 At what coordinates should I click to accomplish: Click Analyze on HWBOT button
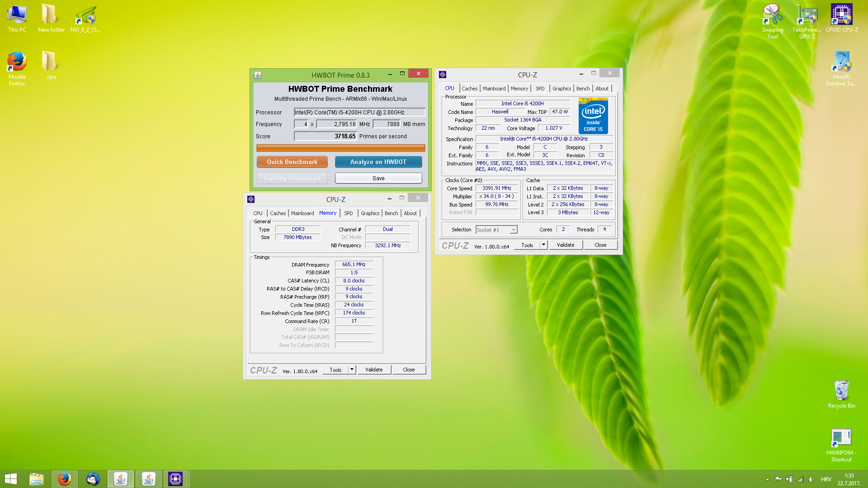pos(378,162)
